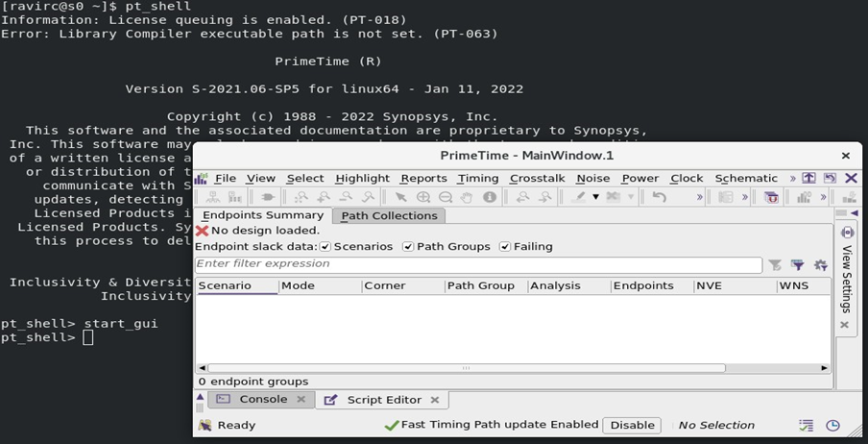The image size is (868, 444).
Task: Click the '0 endpoint groups' text
Action: pos(253,382)
